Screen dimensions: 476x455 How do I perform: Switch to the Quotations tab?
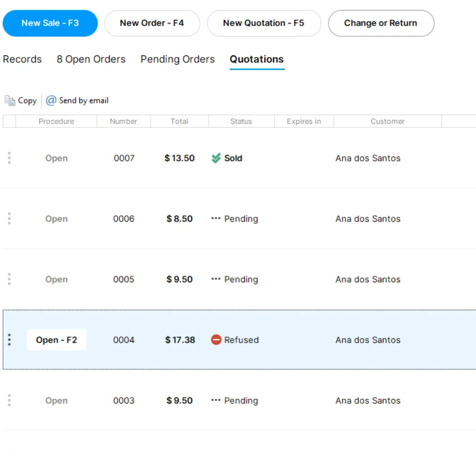257,59
